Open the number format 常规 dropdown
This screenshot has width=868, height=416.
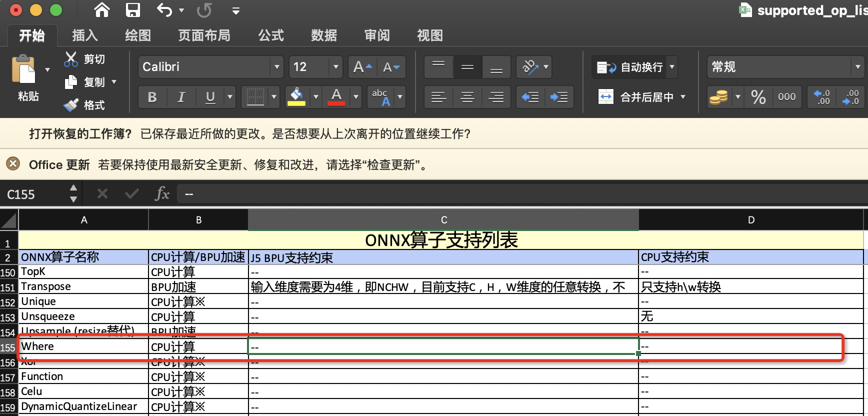coord(857,67)
